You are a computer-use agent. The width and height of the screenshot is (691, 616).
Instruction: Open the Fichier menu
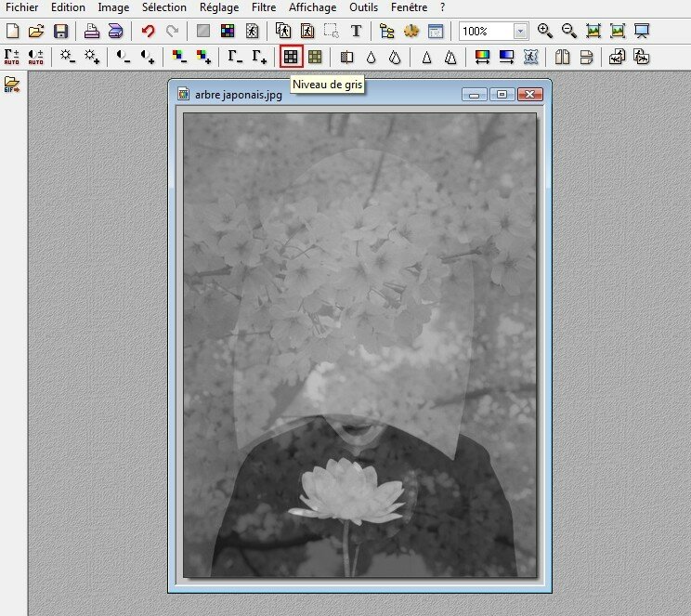[22, 7]
